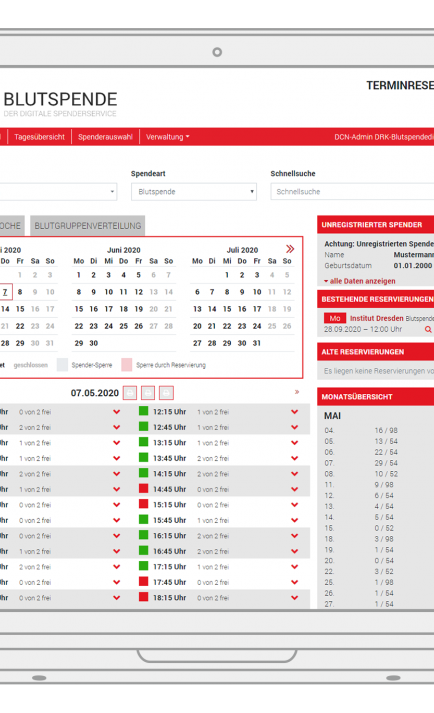Click the 16:15 Uhr time label
The image size is (434, 713).
tap(169, 536)
